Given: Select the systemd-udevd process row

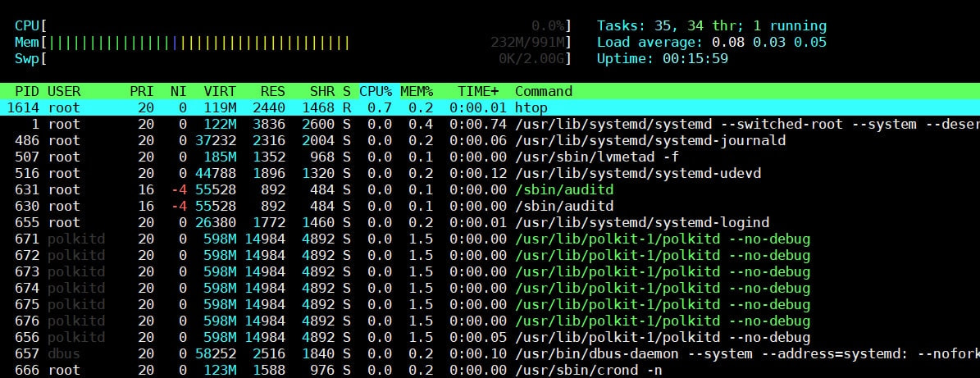Looking at the screenshot, I should pyautogui.click(x=490, y=173).
